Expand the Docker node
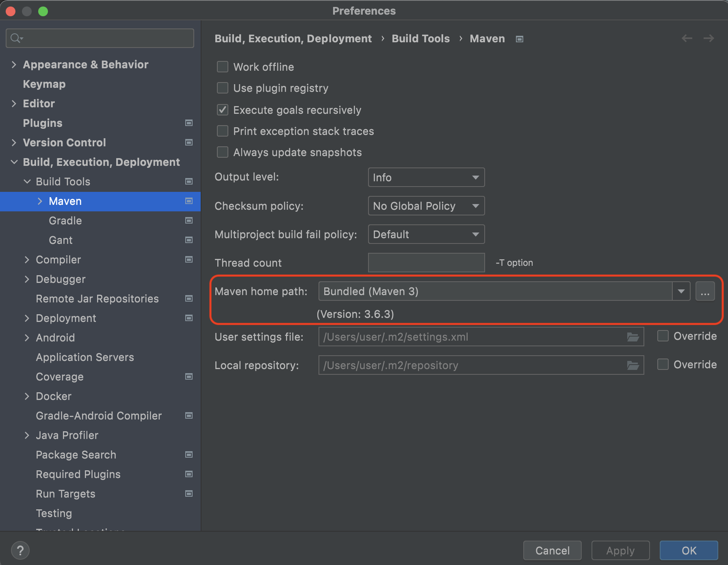 27,396
